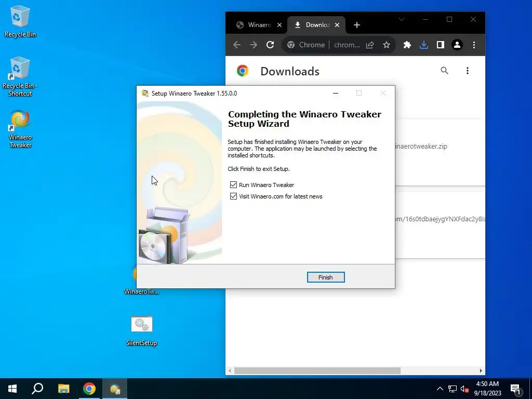Viewport: 532px width, 399px height.
Task: Select the WinaeroTw... desktop file label
Action: pos(141,291)
